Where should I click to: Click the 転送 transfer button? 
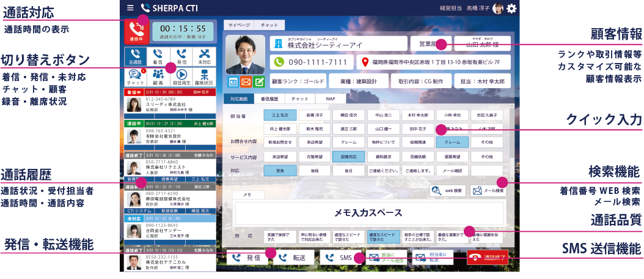pyautogui.click(x=292, y=258)
